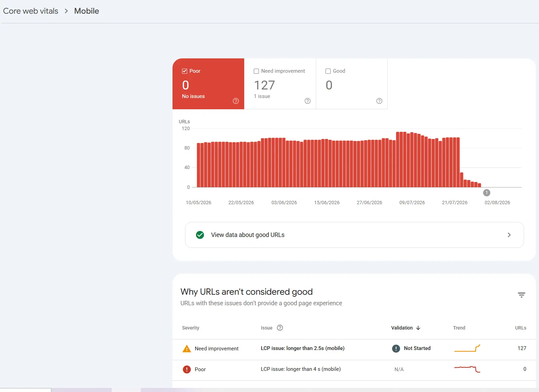The height and width of the screenshot is (392, 539).
Task: Click the Core web vitals breadcrumb
Action: tap(31, 11)
